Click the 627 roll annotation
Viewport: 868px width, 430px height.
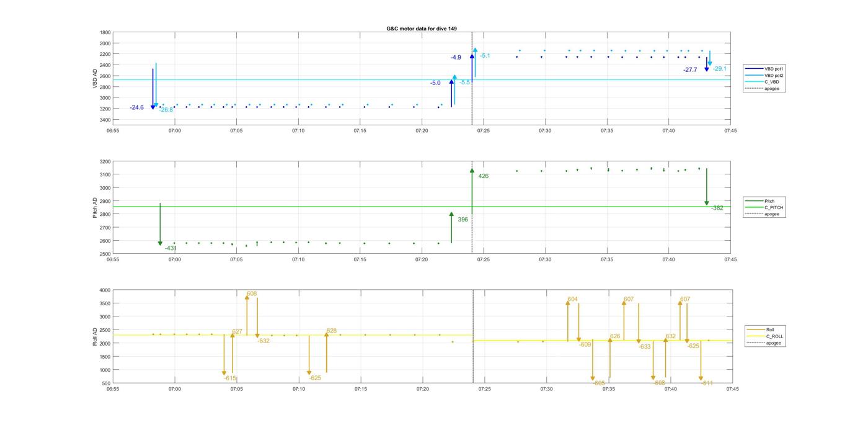tap(237, 332)
